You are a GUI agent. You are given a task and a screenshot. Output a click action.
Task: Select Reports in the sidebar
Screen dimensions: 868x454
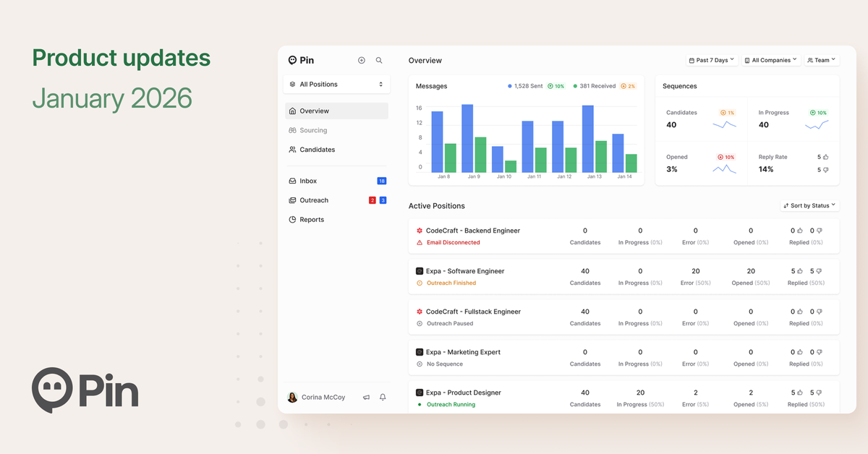coord(310,219)
